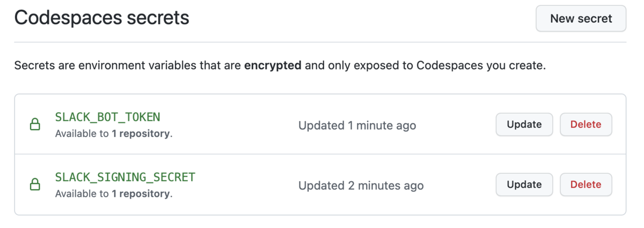
Task: Click the Codespaces secrets heading
Action: point(101,18)
